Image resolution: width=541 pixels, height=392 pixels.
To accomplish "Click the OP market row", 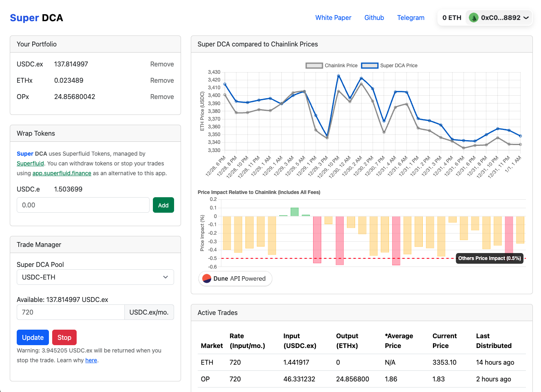I will click(362, 379).
